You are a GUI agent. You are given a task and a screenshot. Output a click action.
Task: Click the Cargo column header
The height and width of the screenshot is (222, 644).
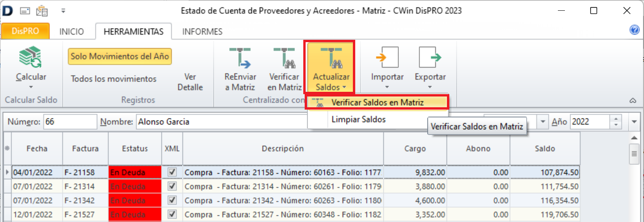415,148
